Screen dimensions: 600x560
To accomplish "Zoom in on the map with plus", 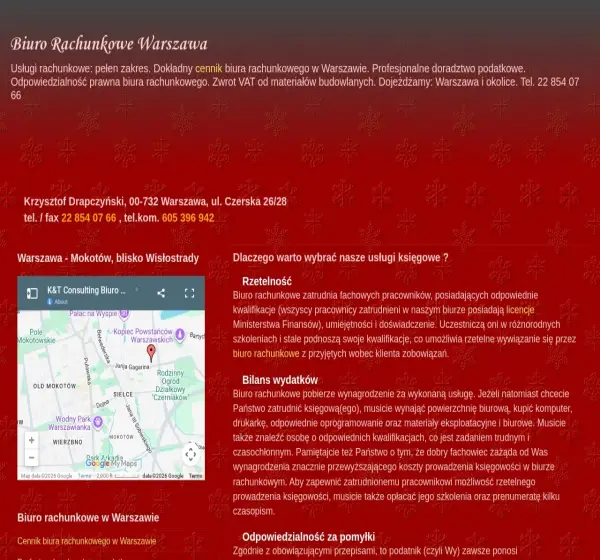I will pos(32,440).
